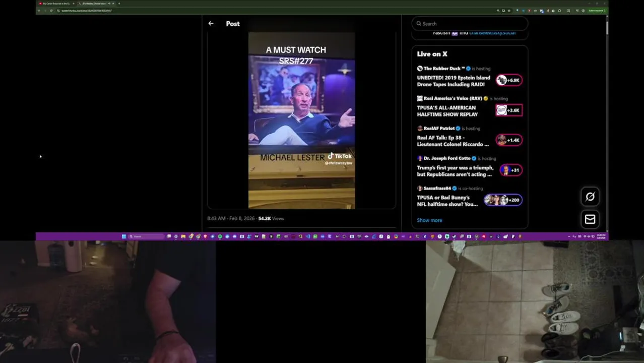Viewport: 644px width, 363px height.
Task: Click the +3.6K listeners badge
Action: pos(509,110)
